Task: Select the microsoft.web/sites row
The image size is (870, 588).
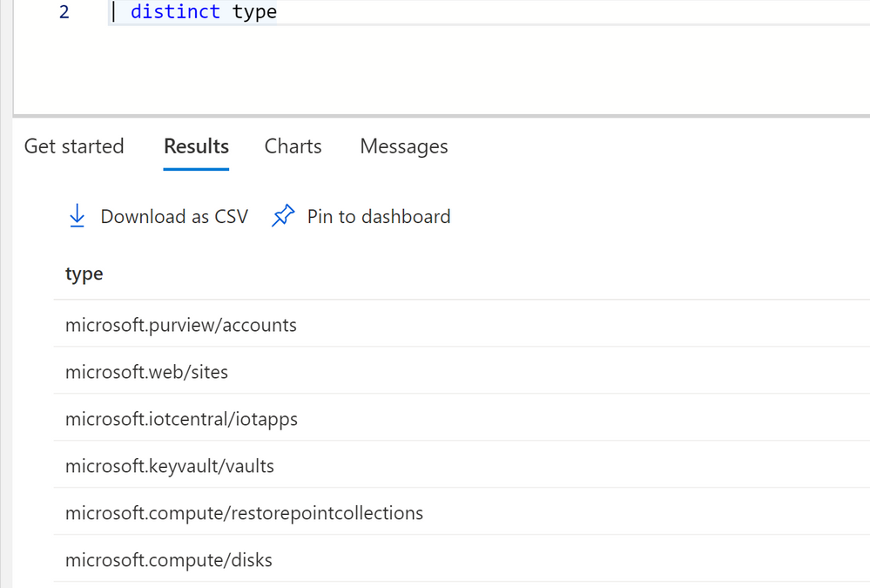Action: [462, 371]
